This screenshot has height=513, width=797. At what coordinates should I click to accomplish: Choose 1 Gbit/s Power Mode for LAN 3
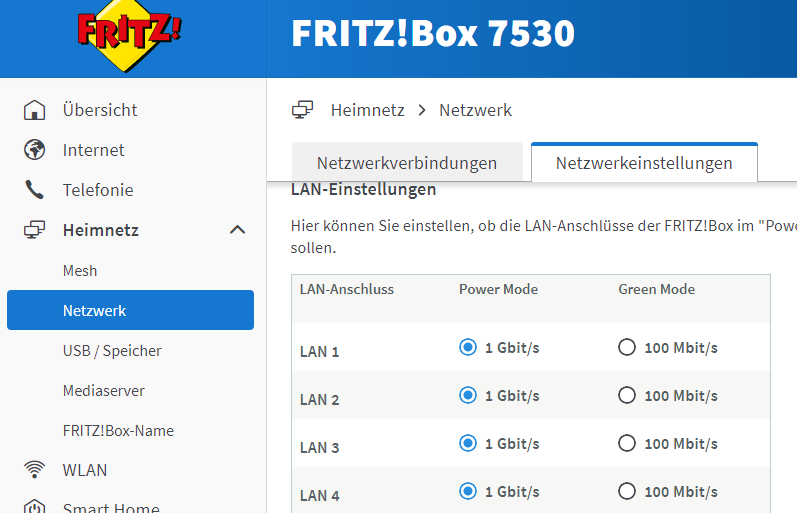[468, 443]
